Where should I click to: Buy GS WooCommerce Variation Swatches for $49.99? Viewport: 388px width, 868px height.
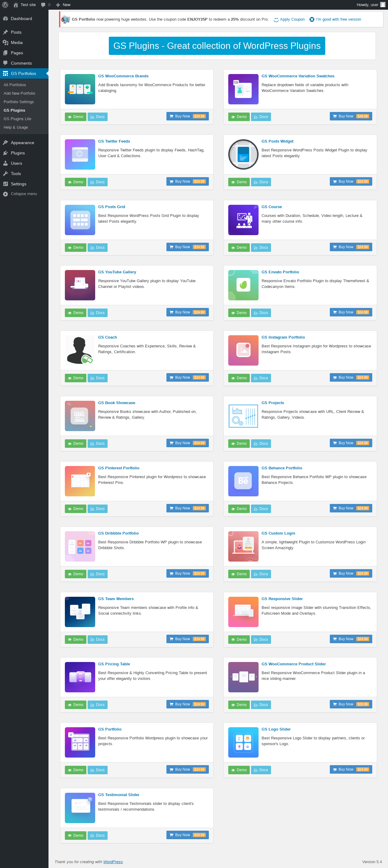click(351, 116)
